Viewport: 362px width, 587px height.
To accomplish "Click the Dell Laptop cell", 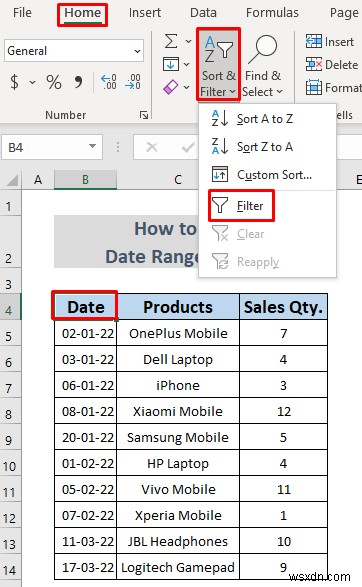I will pyautogui.click(x=178, y=359).
